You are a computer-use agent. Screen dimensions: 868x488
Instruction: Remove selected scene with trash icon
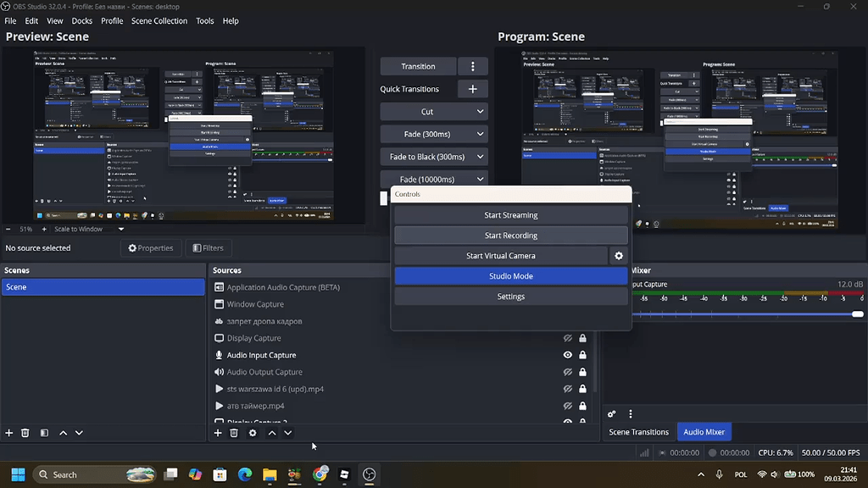pyautogui.click(x=25, y=433)
